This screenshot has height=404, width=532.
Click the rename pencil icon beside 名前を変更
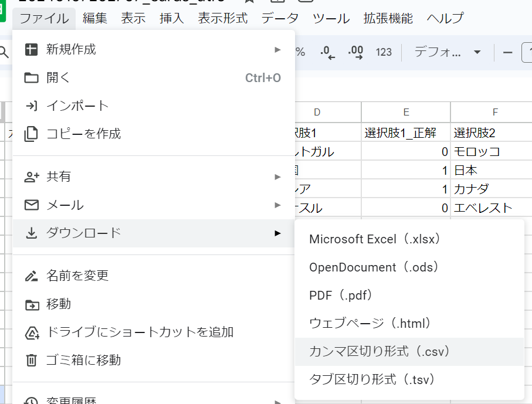(x=31, y=276)
